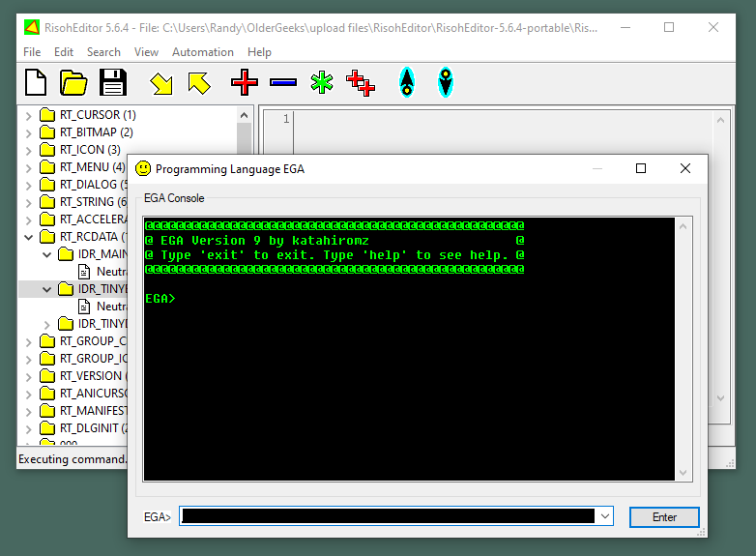This screenshot has width=756, height=556.
Task: Select the RT_MANIFEST tree item
Action: point(93,411)
